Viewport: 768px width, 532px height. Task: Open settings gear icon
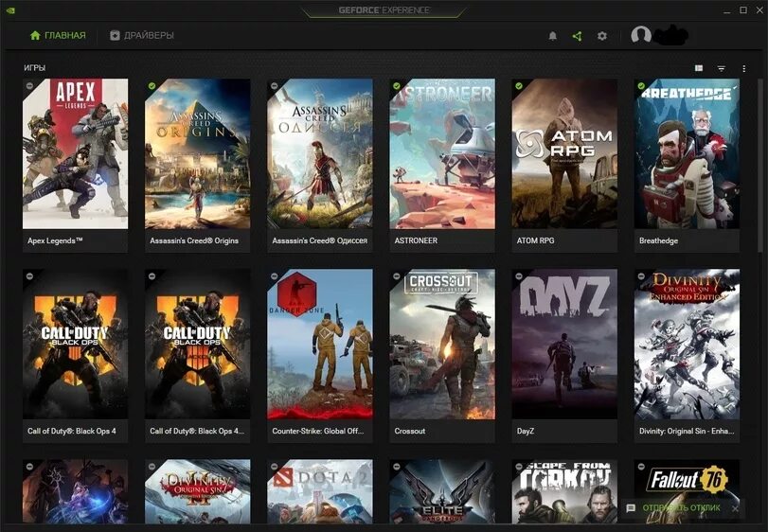pos(602,36)
